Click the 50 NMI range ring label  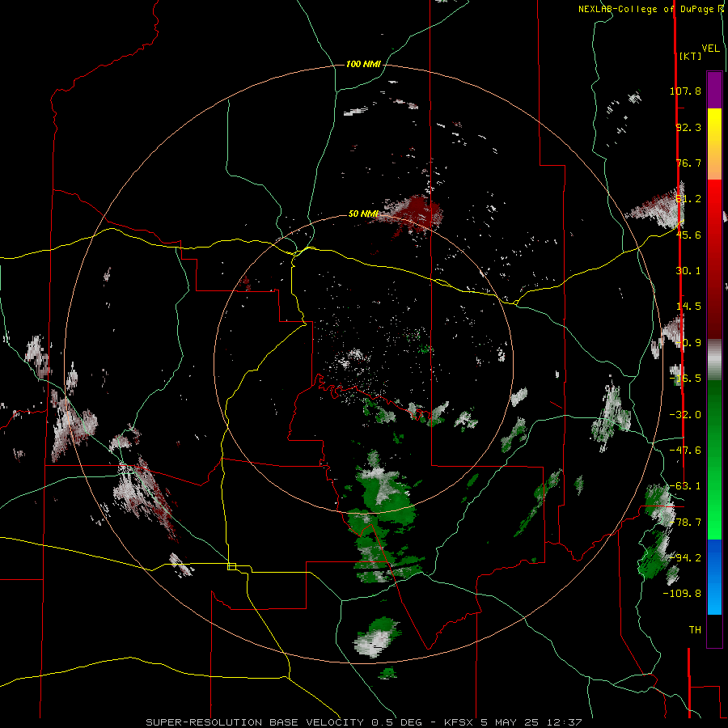(x=363, y=214)
